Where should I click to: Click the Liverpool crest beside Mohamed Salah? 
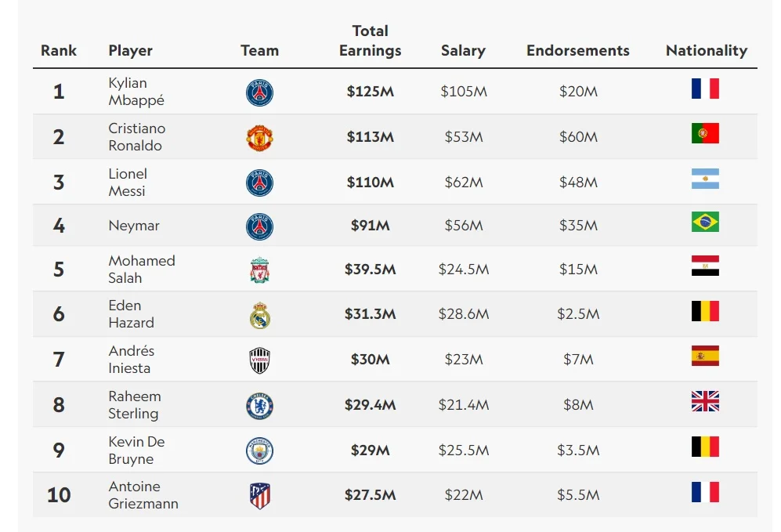click(x=259, y=270)
